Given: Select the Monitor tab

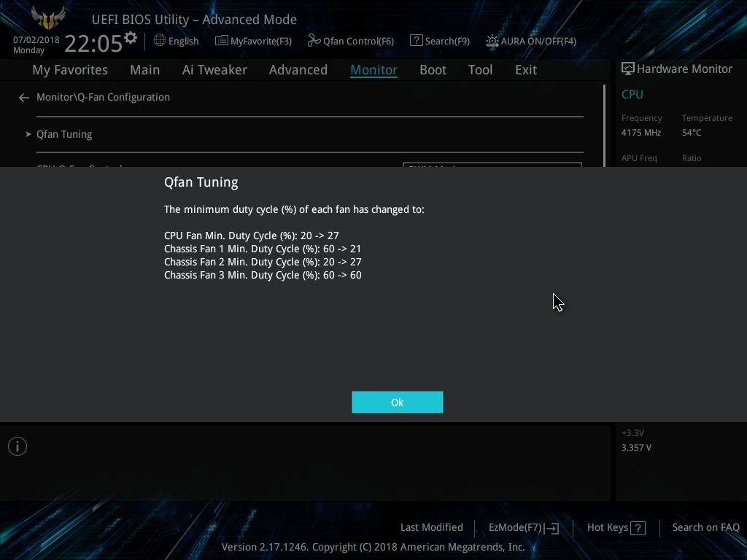Looking at the screenshot, I should 374,70.
